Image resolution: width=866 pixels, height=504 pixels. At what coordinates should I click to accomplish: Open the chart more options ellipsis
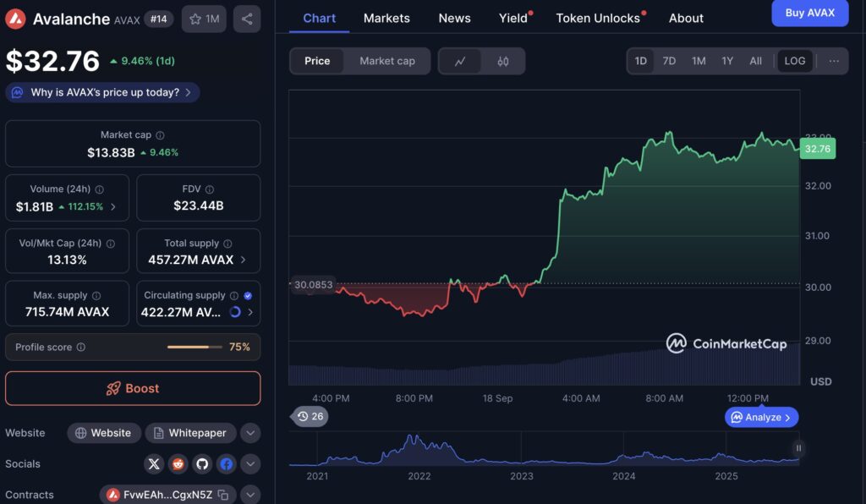tap(834, 61)
